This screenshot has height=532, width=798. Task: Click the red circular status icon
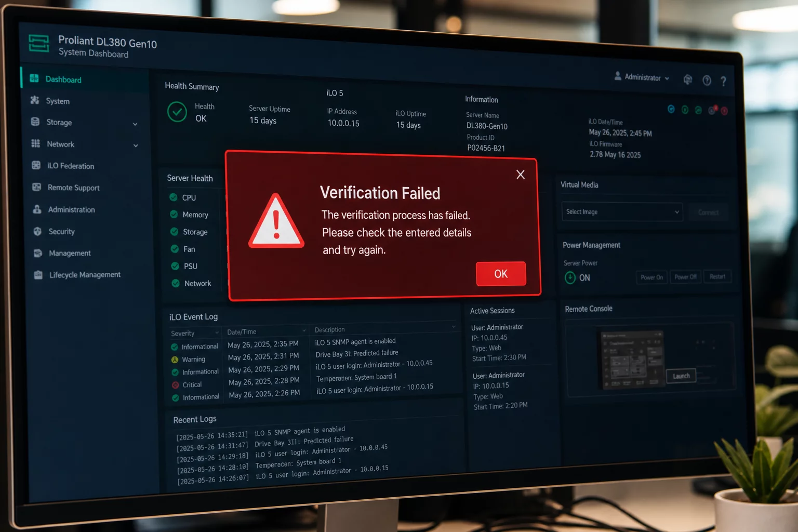click(724, 111)
